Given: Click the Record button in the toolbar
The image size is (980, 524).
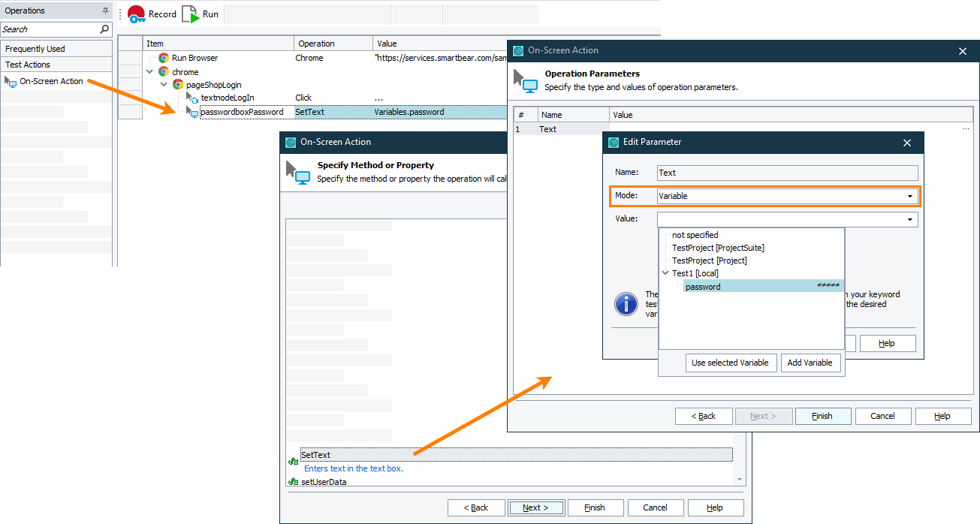Looking at the screenshot, I should click(x=152, y=14).
